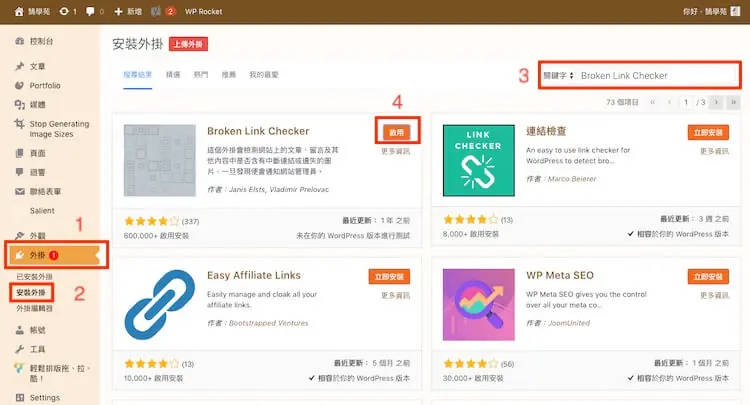Open author link JoomUnited
This screenshot has width=750, height=405.
coord(569,323)
